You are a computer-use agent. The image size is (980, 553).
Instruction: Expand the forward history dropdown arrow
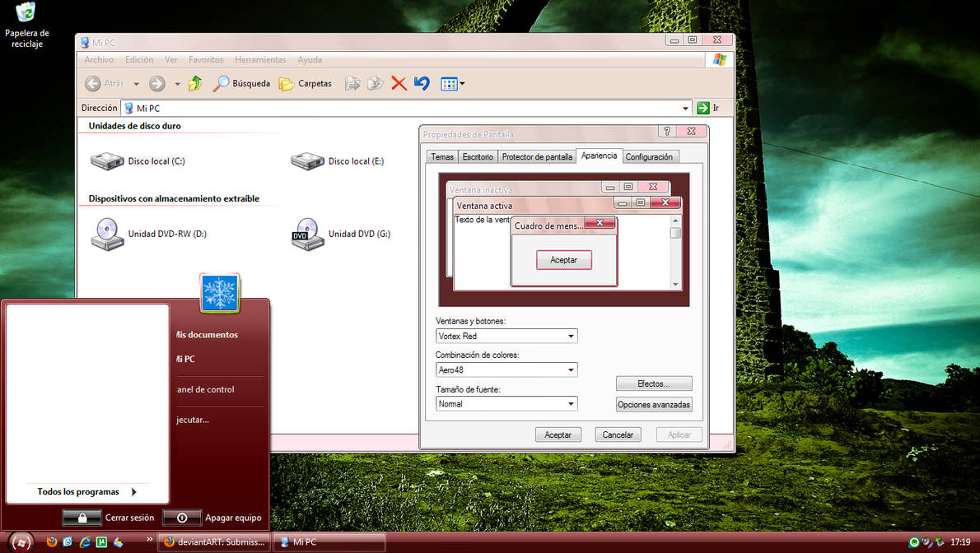coord(178,83)
